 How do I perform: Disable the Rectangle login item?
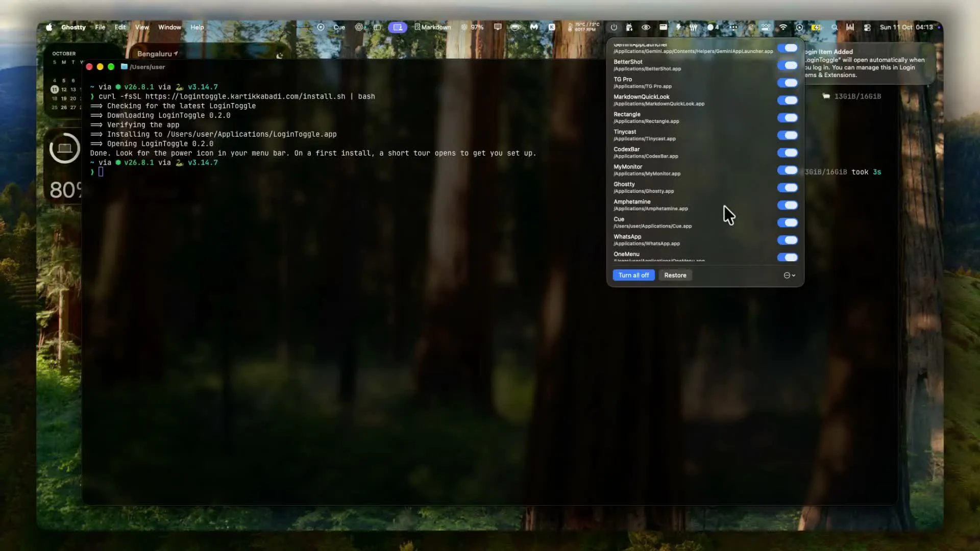tap(788, 118)
